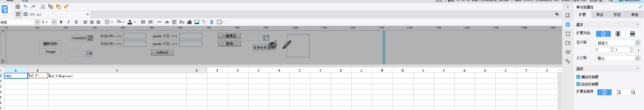
Task: Toggle the 横向可伸展 checkbox
Action: click(x=578, y=77)
